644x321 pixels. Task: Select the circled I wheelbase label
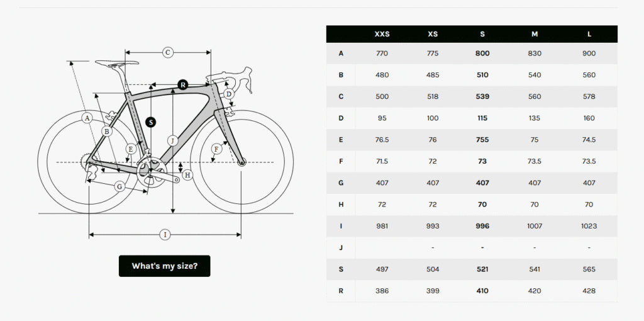click(x=165, y=235)
